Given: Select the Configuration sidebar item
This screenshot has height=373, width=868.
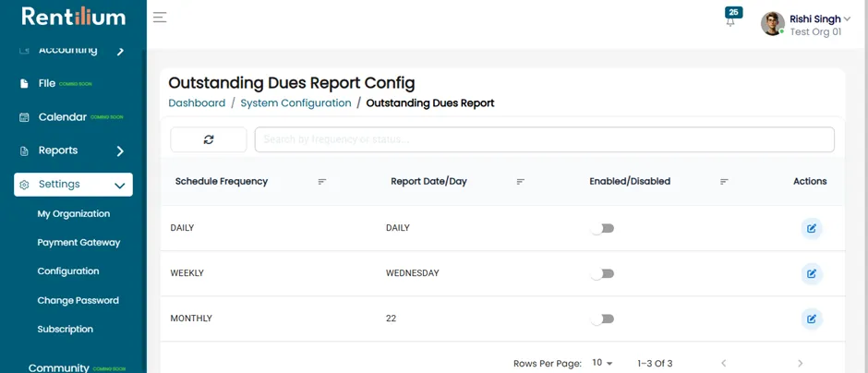Looking at the screenshot, I should coord(68,271).
